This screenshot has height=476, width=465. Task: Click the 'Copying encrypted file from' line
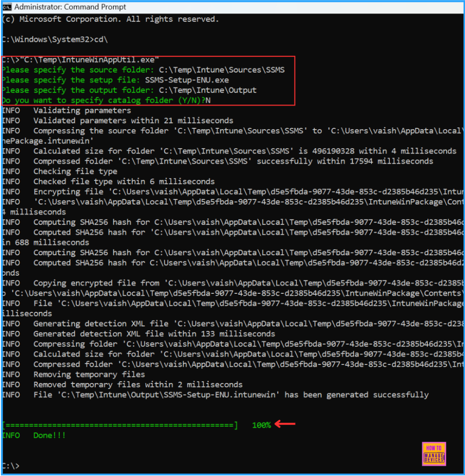233,283
